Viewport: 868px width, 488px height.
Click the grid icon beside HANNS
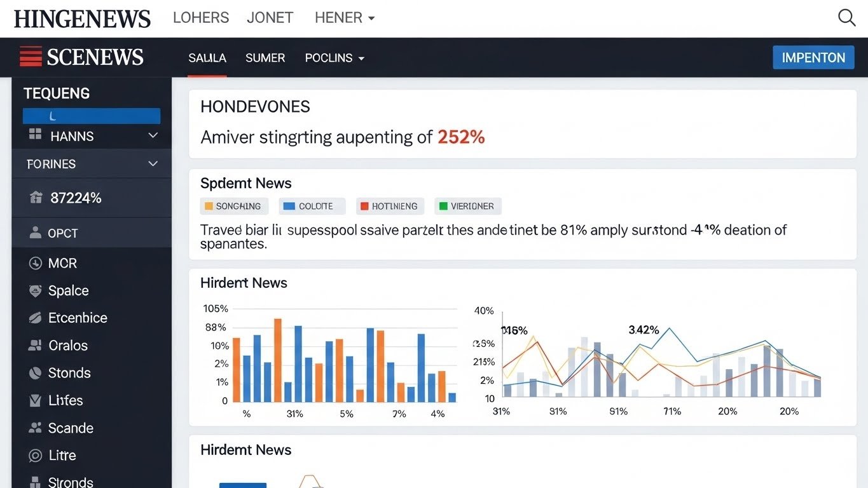pyautogui.click(x=36, y=135)
